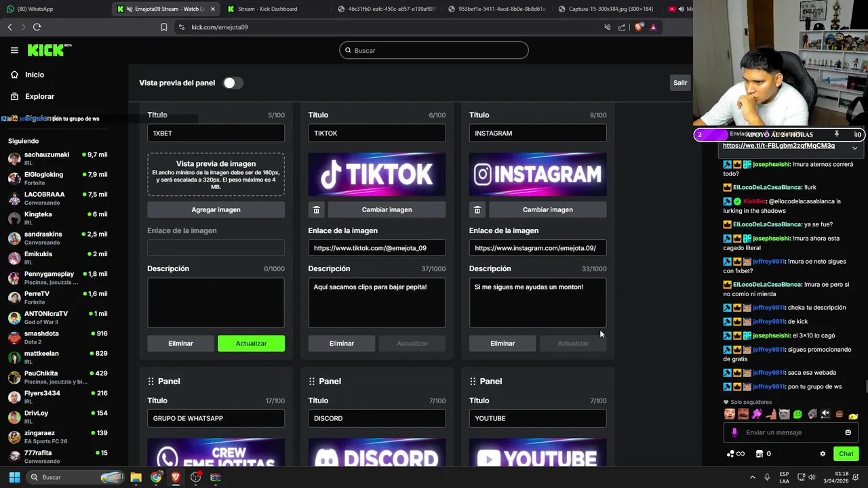Toggle Vista previa del panel switch
868x488 pixels.
[233, 83]
